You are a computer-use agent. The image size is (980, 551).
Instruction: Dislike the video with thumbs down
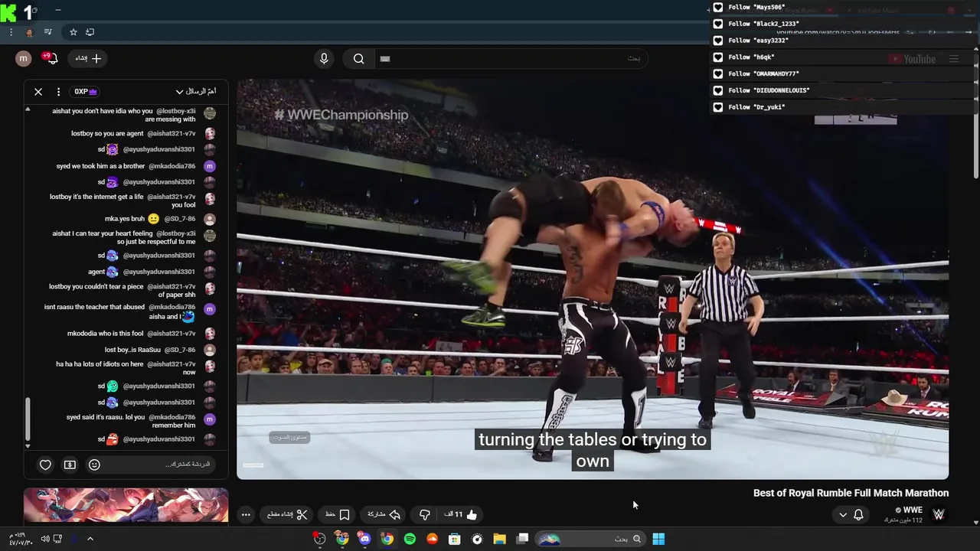point(424,515)
